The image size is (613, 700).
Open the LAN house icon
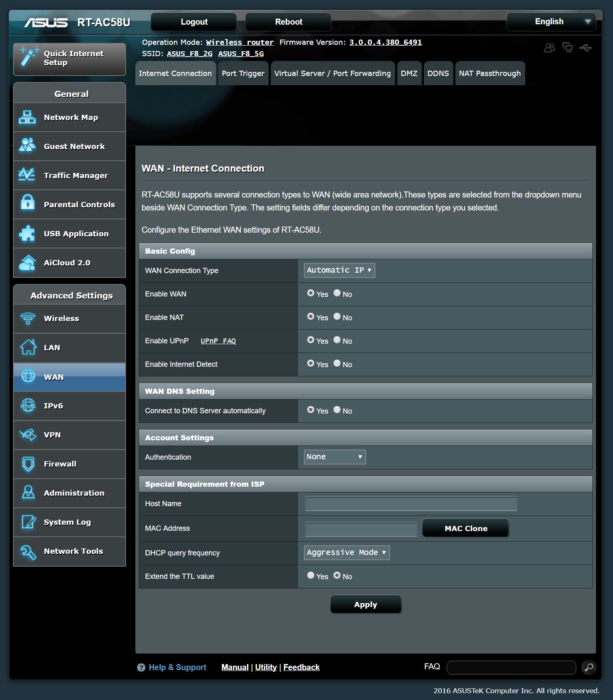tap(28, 347)
